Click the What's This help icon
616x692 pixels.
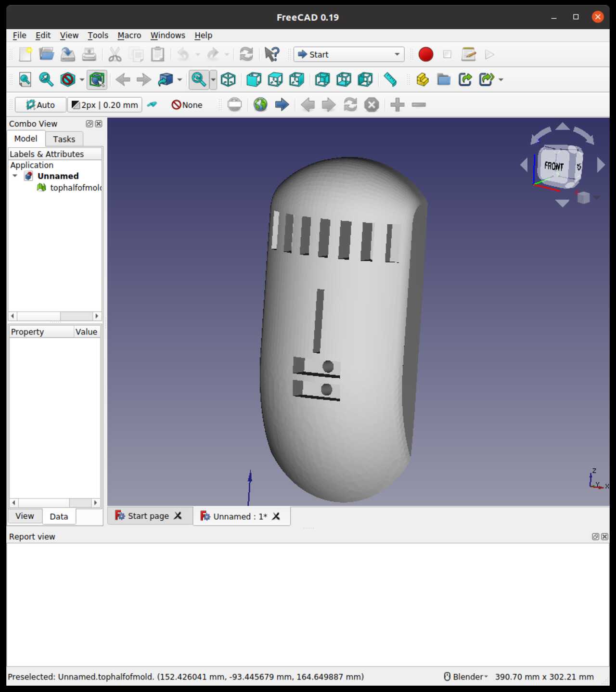coord(272,54)
